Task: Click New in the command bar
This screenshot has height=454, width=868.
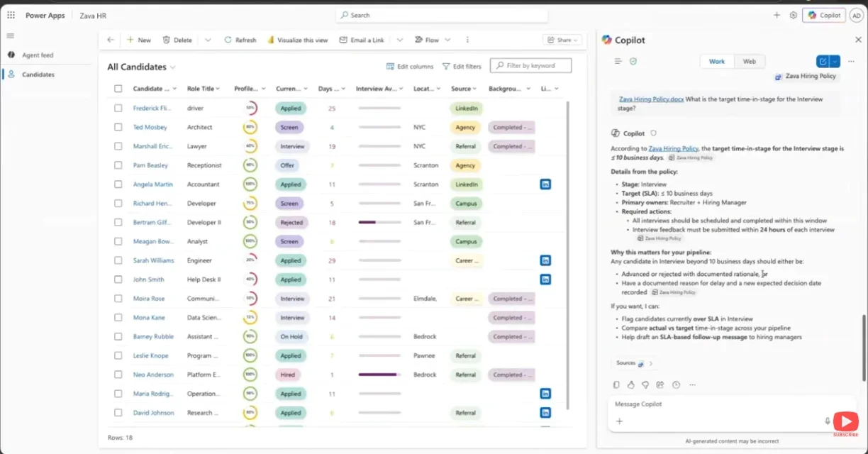Action: point(138,40)
